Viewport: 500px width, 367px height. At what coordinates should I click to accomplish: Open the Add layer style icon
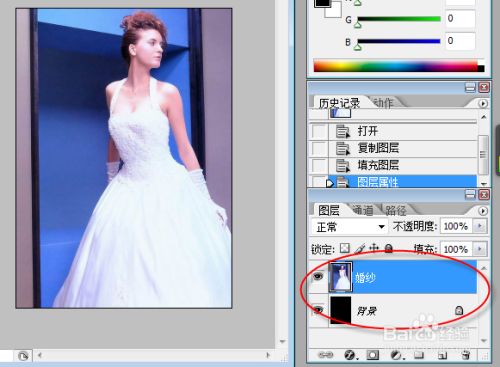[350, 355]
